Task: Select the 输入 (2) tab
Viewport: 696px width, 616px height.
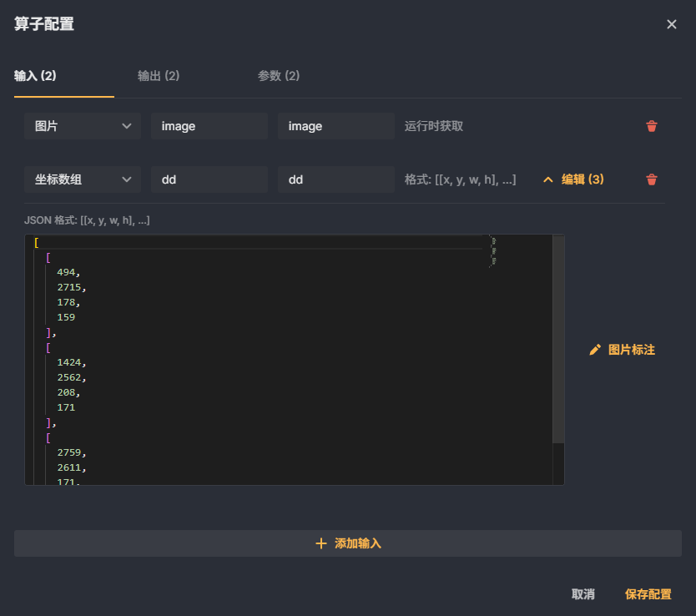Action: coord(35,76)
